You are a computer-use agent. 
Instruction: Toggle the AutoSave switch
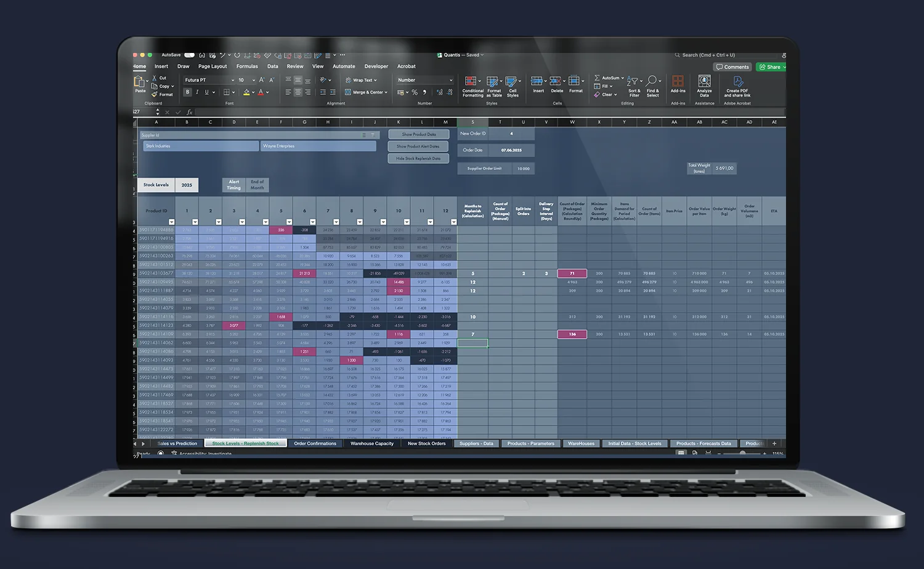(x=189, y=55)
